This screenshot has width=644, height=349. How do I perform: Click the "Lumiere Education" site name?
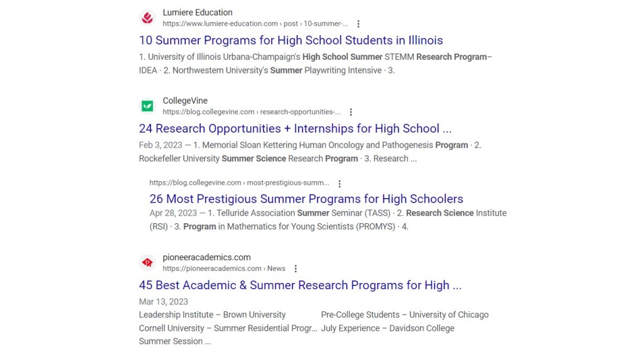(197, 13)
